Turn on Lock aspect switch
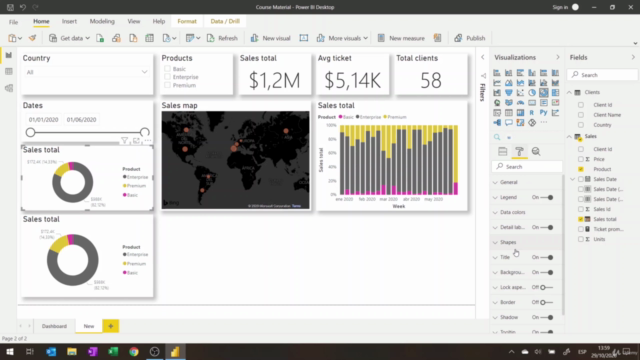Viewport: 640px width, 360px height. point(547,287)
